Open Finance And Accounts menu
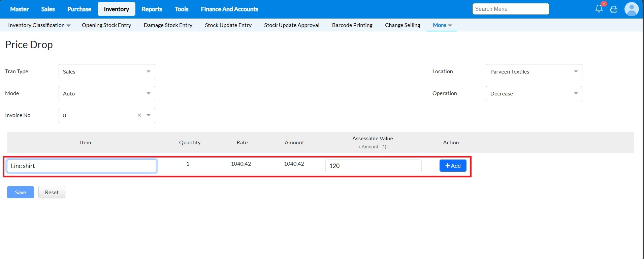 (x=229, y=9)
